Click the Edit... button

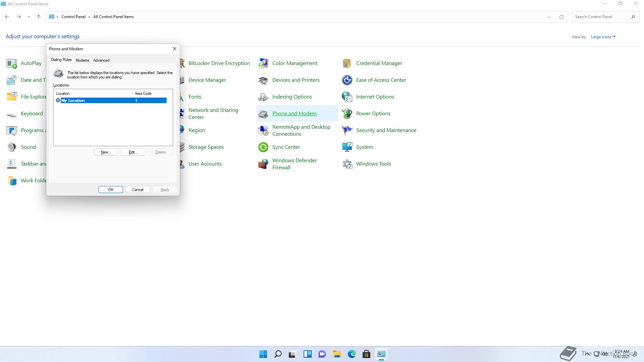click(133, 152)
